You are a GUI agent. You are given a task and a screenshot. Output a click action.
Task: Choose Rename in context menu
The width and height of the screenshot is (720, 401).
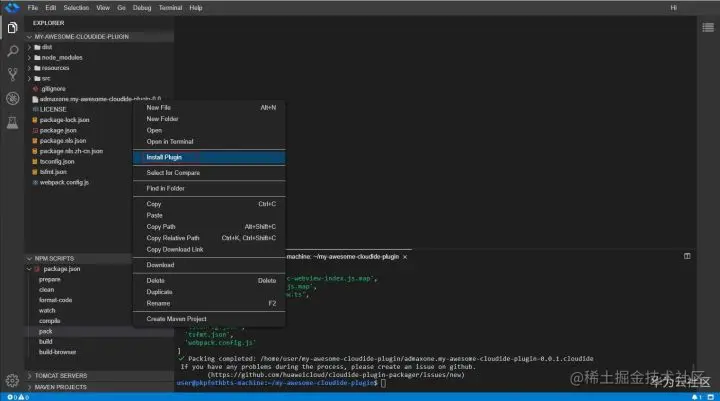[209, 304]
